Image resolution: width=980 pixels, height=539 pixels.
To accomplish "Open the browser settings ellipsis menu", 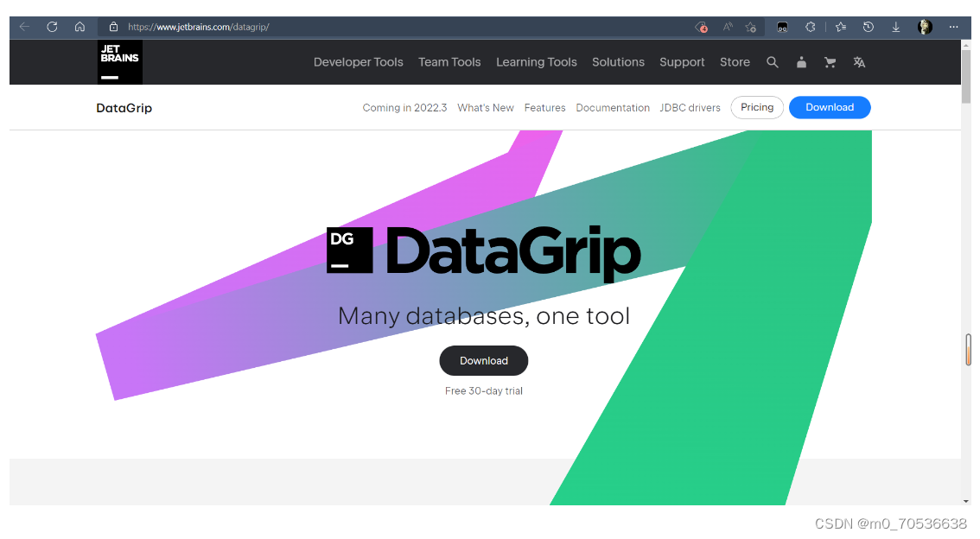I will click(x=953, y=27).
